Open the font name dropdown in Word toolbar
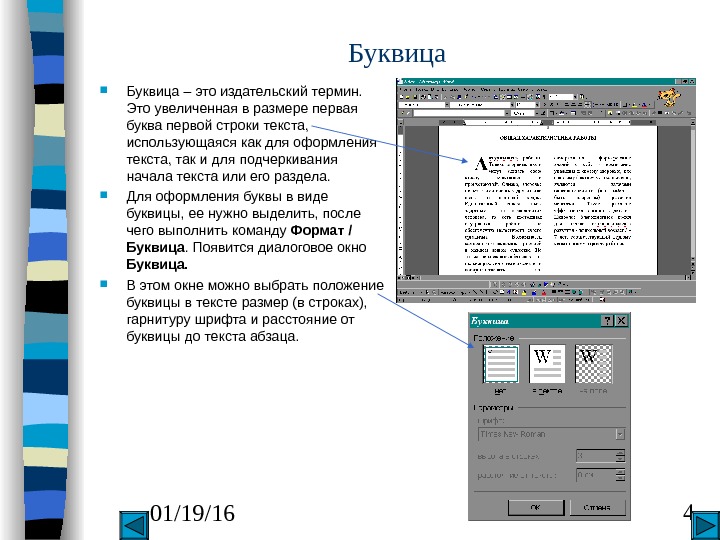This screenshot has height=540, width=720. tap(512, 105)
